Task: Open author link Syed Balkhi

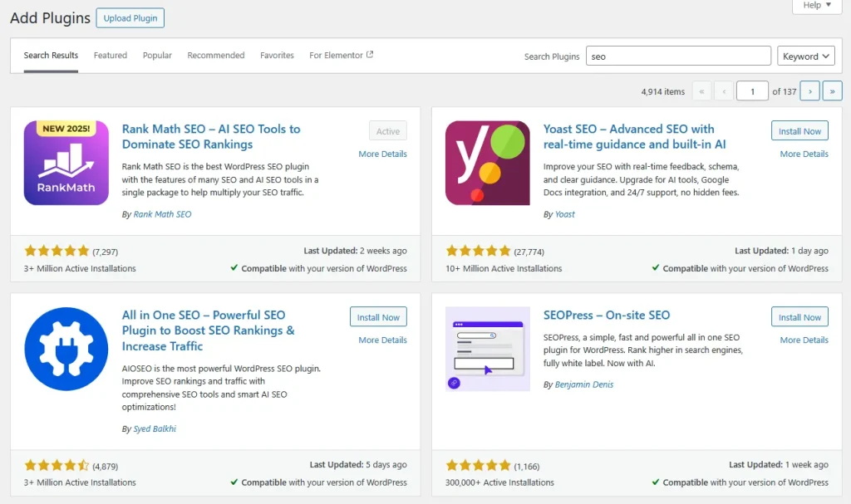Action: (155, 428)
